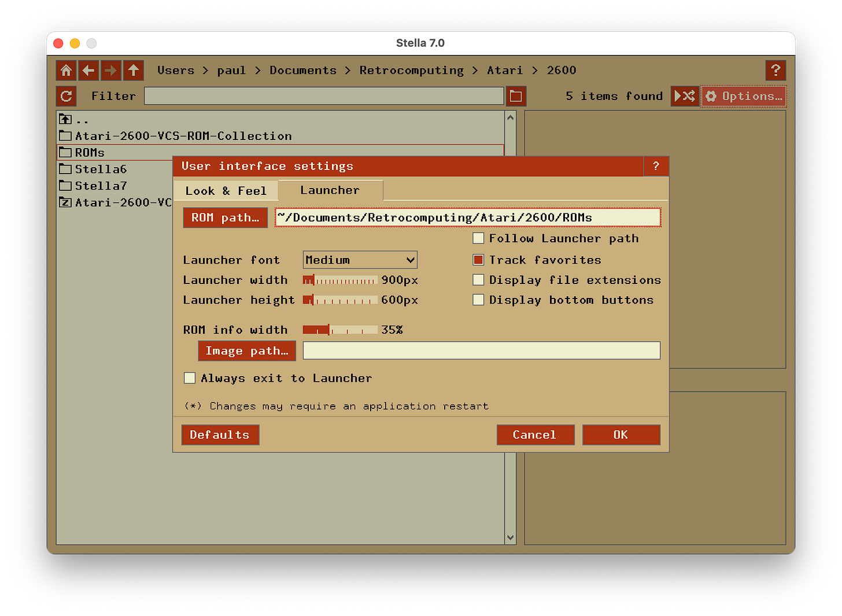Select the Atari-2600-VC zip archive entry
Viewport: 842px width, 616px height.
pos(115,202)
